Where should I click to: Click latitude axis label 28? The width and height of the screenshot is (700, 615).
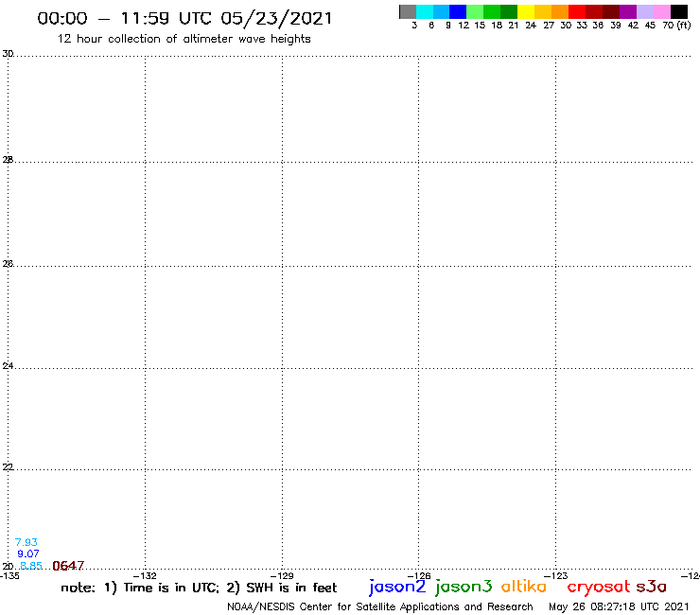coord(8,160)
